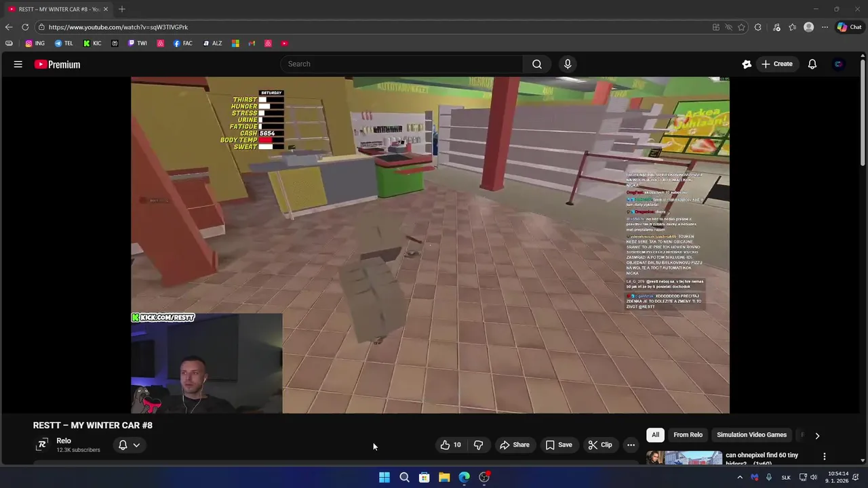View site information lock icon
This screenshot has height=488, width=868.
click(x=41, y=27)
